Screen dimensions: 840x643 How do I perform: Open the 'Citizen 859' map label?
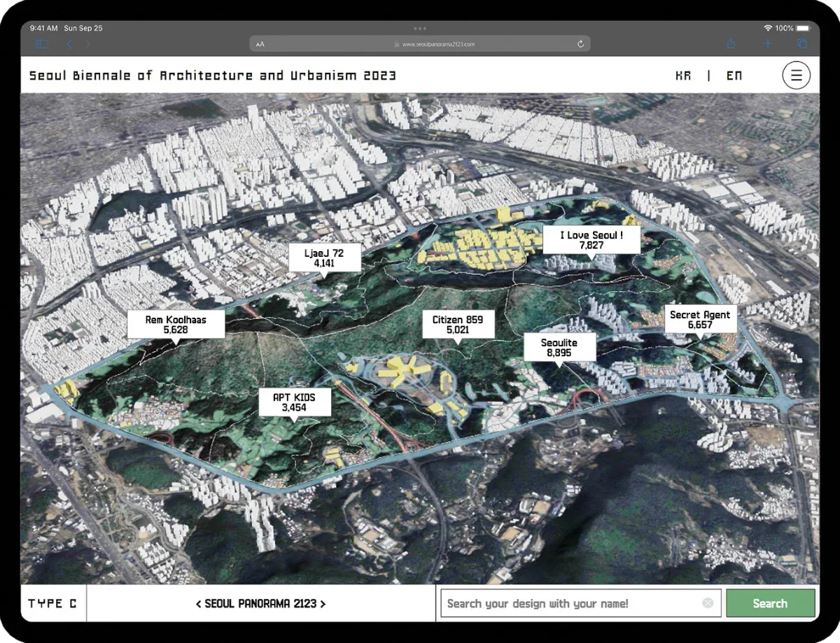[x=458, y=325]
